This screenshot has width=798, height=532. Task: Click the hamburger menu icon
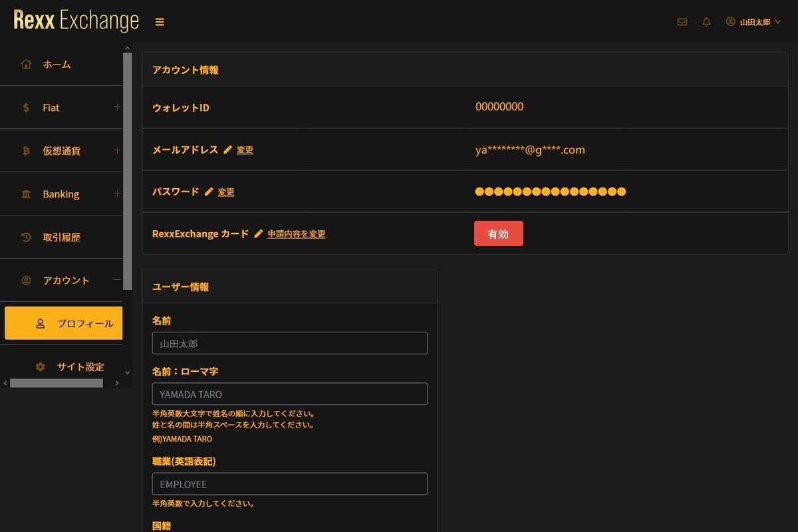coord(160,21)
